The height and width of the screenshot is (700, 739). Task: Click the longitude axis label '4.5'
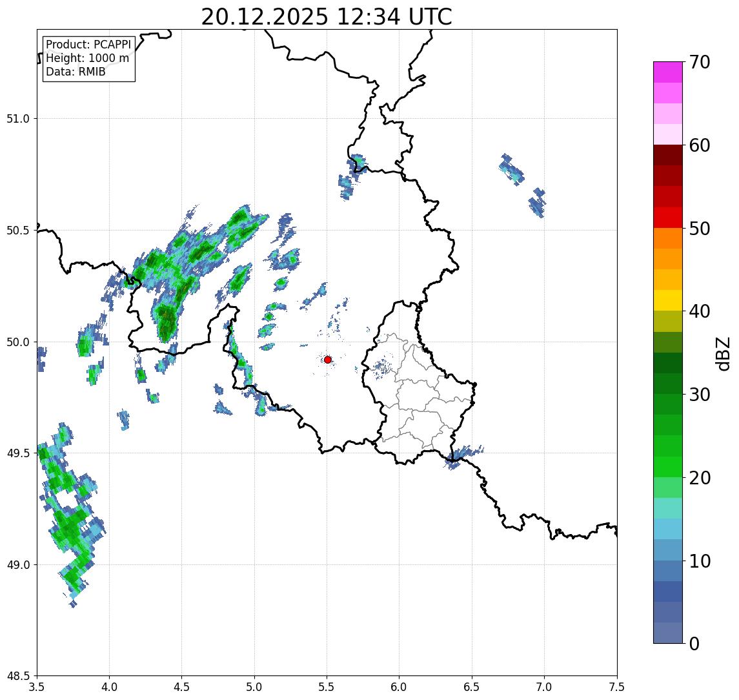coord(182,687)
